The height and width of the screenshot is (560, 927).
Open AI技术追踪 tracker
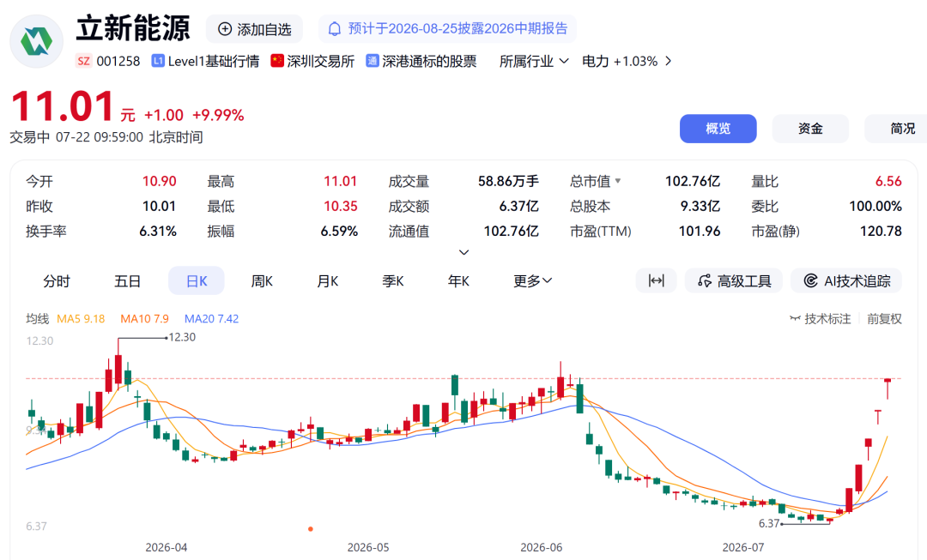tap(846, 280)
